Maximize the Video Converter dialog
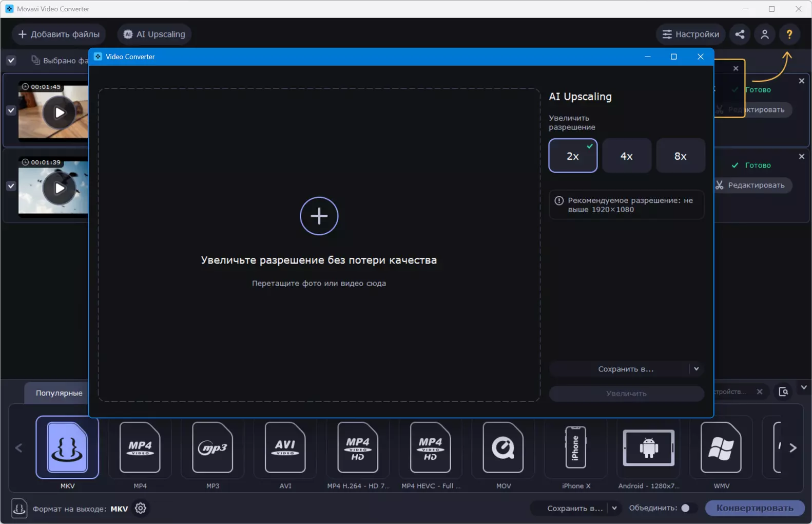Viewport: 812px width, 524px height. (674, 57)
